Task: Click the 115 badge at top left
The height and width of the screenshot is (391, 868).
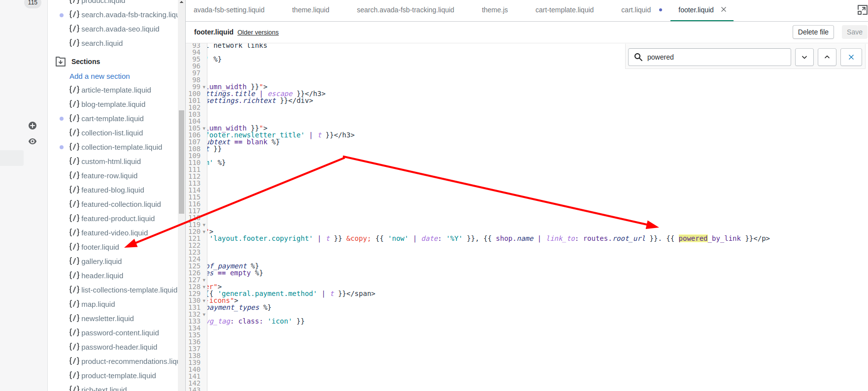Action: 33,3
